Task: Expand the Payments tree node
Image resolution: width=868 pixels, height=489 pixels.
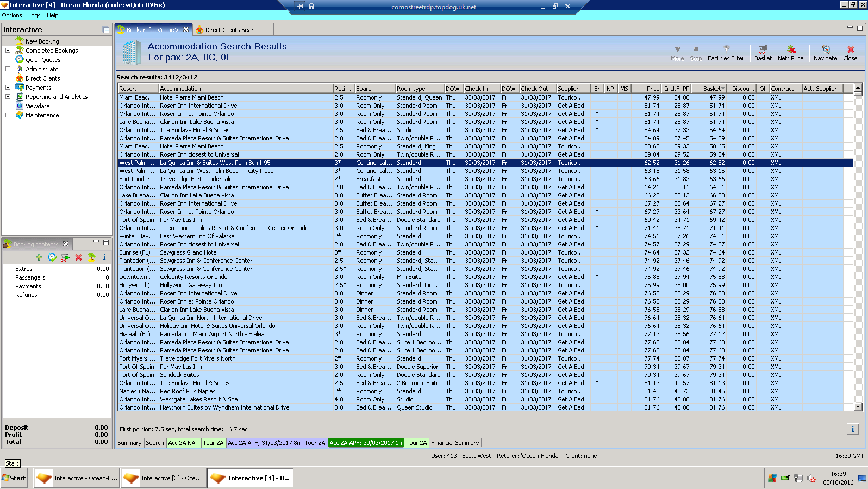Action: pyautogui.click(x=8, y=88)
